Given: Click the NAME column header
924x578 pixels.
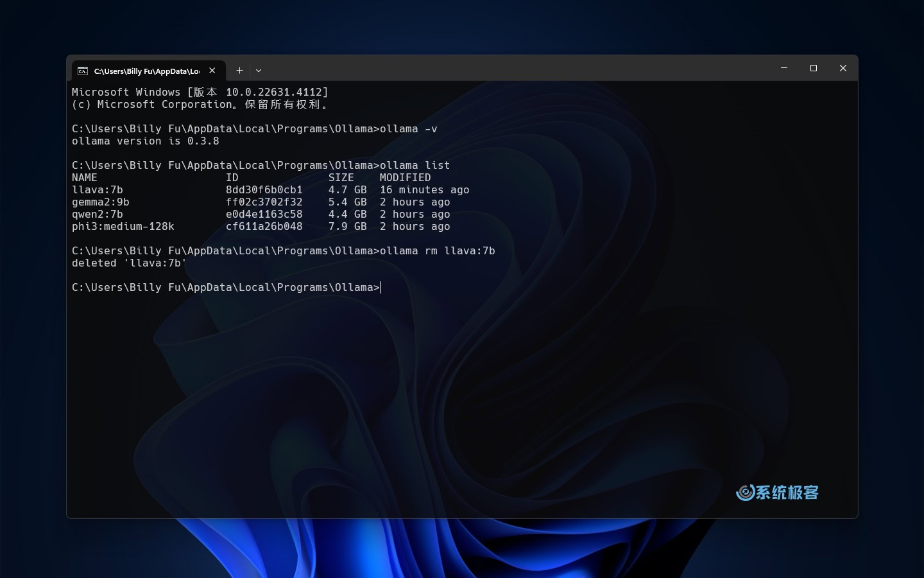Looking at the screenshot, I should pyautogui.click(x=85, y=177).
